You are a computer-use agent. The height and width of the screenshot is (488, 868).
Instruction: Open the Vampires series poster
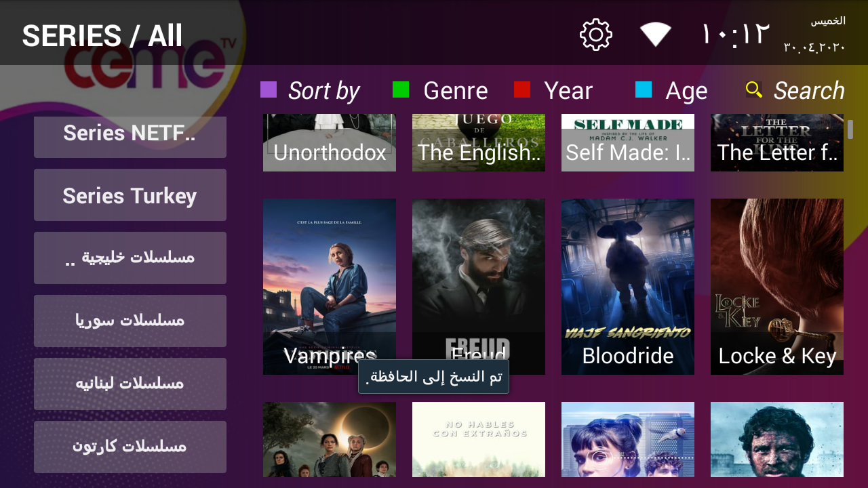click(x=330, y=287)
